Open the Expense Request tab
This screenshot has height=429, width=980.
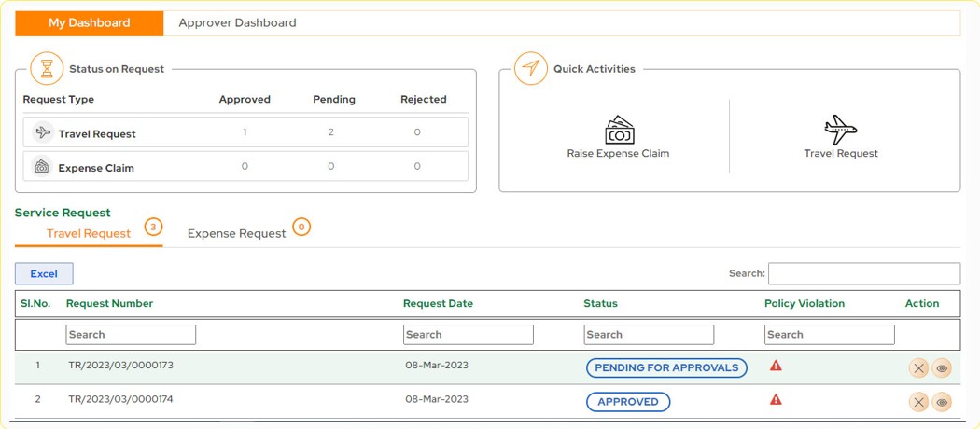click(236, 233)
